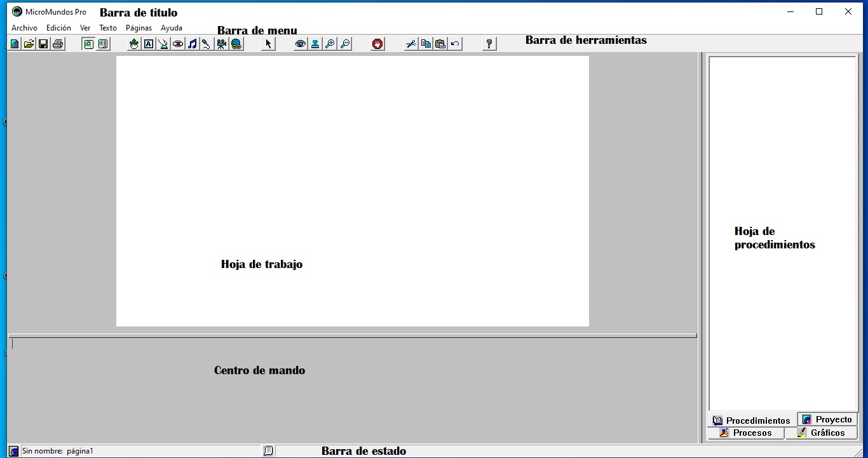Open a project with the folder icon

click(29, 44)
